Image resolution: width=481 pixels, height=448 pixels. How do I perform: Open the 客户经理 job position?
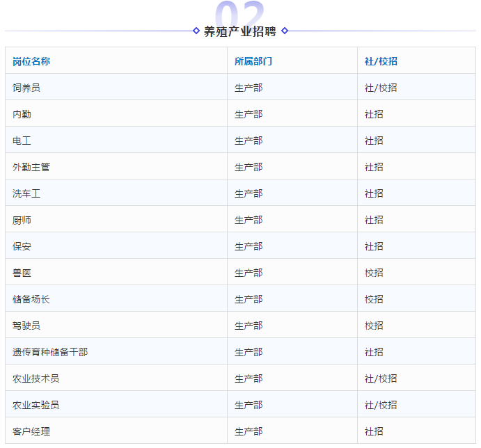(x=31, y=431)
